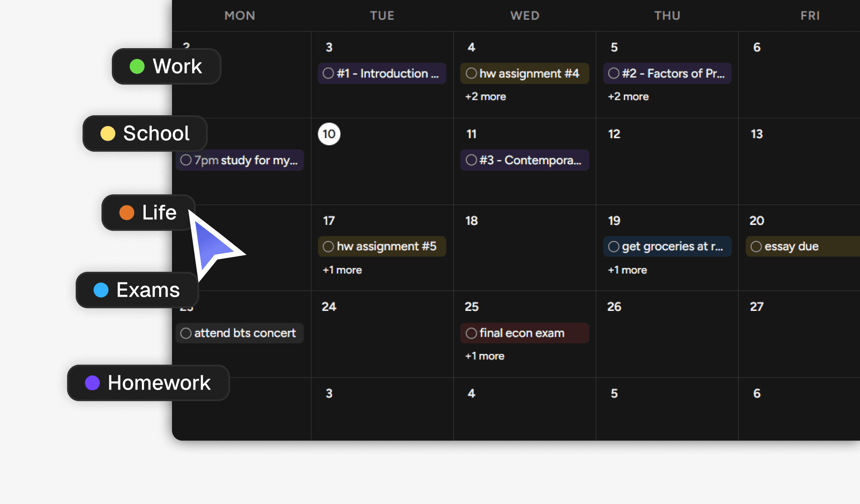This screenshot has height=504, width=860.
Task: Expand "+2 more" under November 4
Action: [485, 96]
